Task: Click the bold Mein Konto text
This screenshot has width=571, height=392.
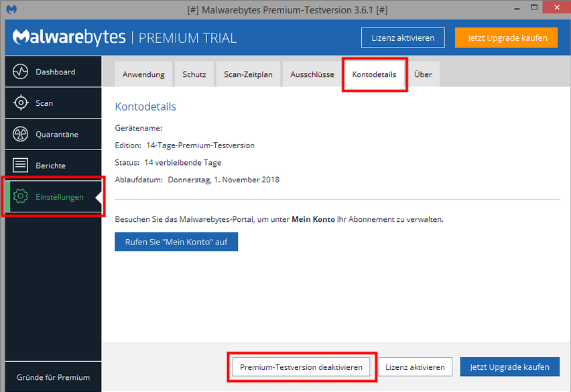Action: point(313,219)
